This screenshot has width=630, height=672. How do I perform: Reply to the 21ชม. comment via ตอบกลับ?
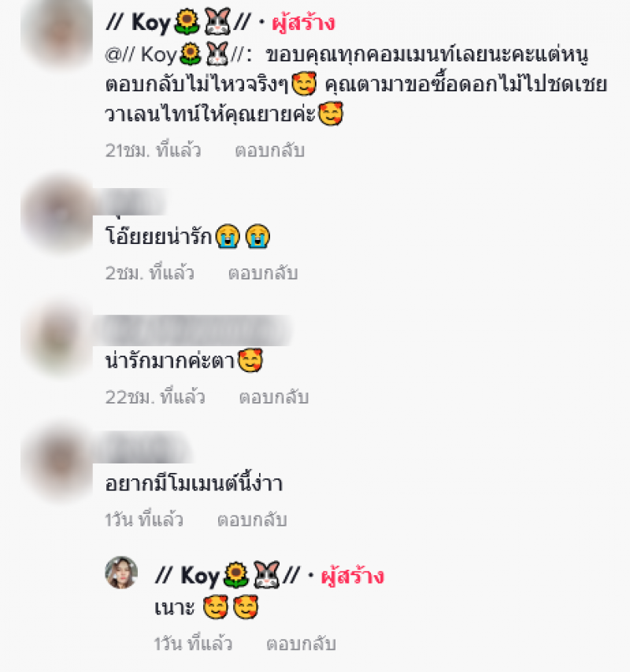tap(270, 150)
